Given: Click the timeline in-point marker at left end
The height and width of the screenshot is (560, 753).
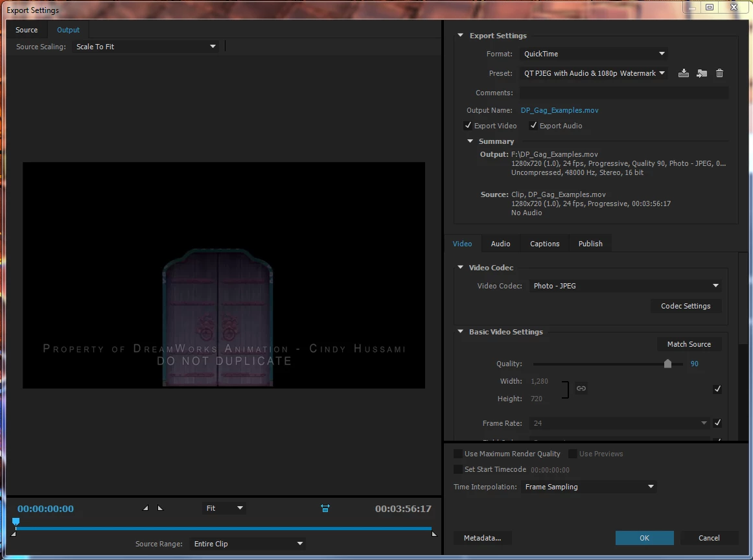Looking at the screenshot, I should [x=14, y=533].
